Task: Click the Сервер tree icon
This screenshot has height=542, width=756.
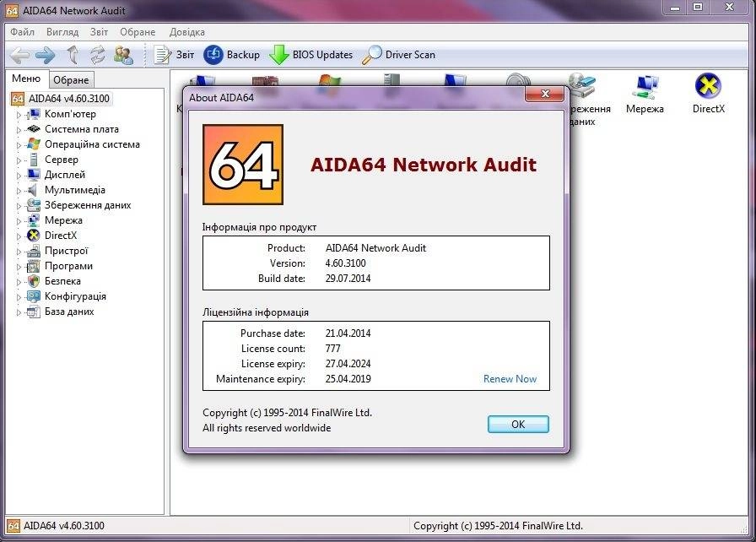Action: point(34,160)
